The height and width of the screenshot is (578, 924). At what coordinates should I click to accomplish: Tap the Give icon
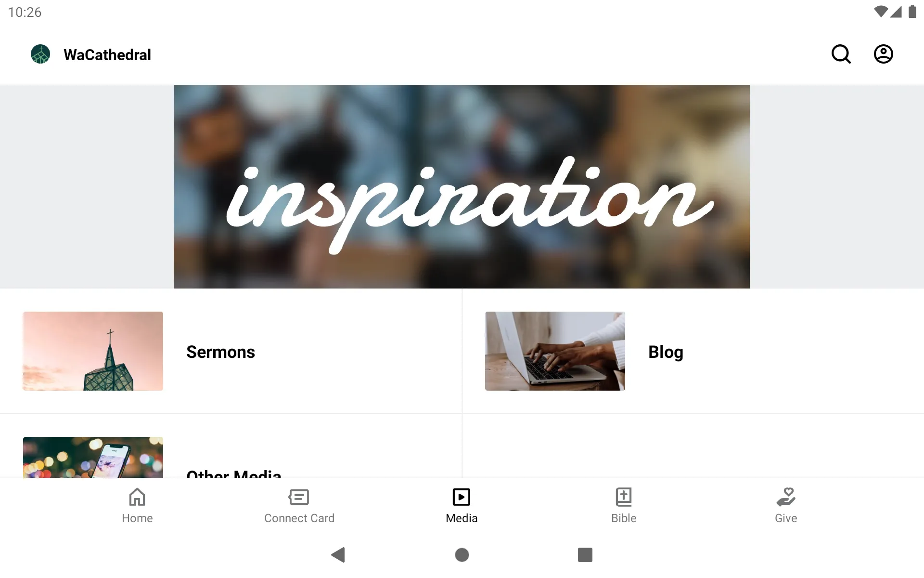(785, 505)
